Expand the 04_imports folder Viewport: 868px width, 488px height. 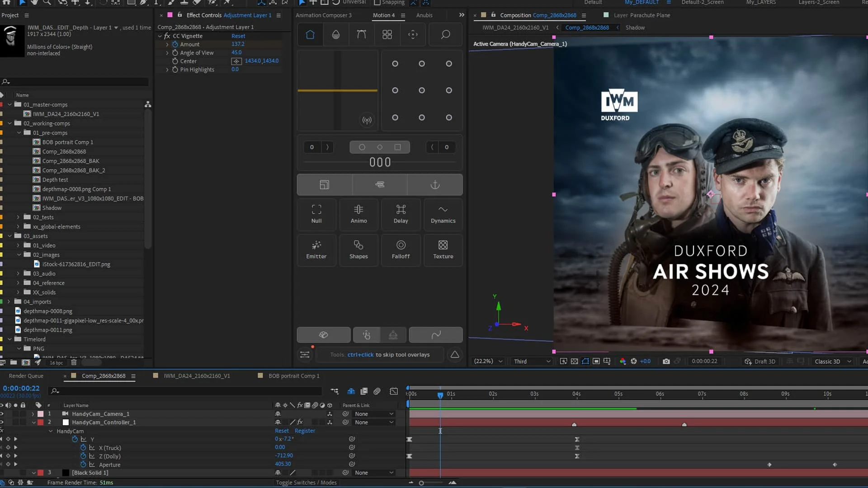coord(9,302)
